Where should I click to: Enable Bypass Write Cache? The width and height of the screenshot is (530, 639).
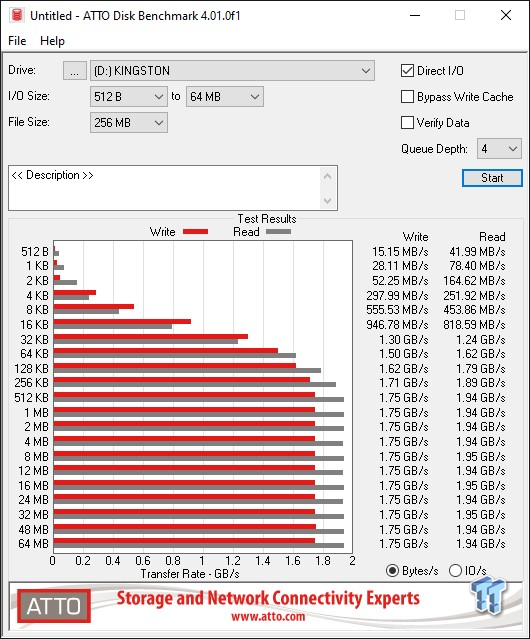point(407,97)
